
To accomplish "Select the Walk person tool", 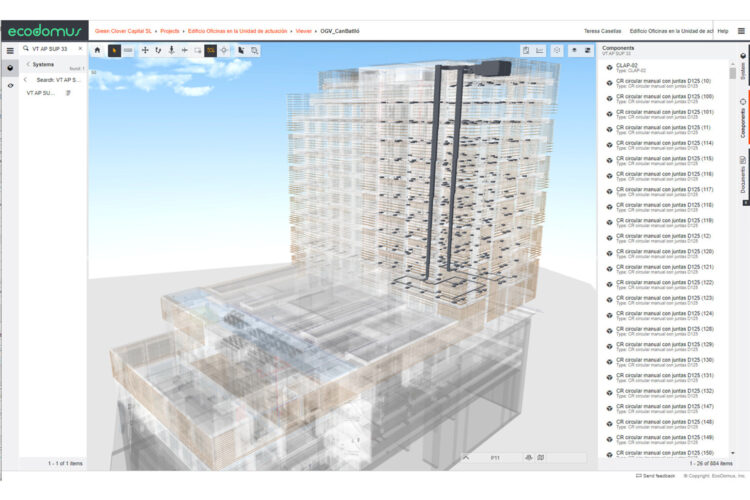I will point(171,50).
